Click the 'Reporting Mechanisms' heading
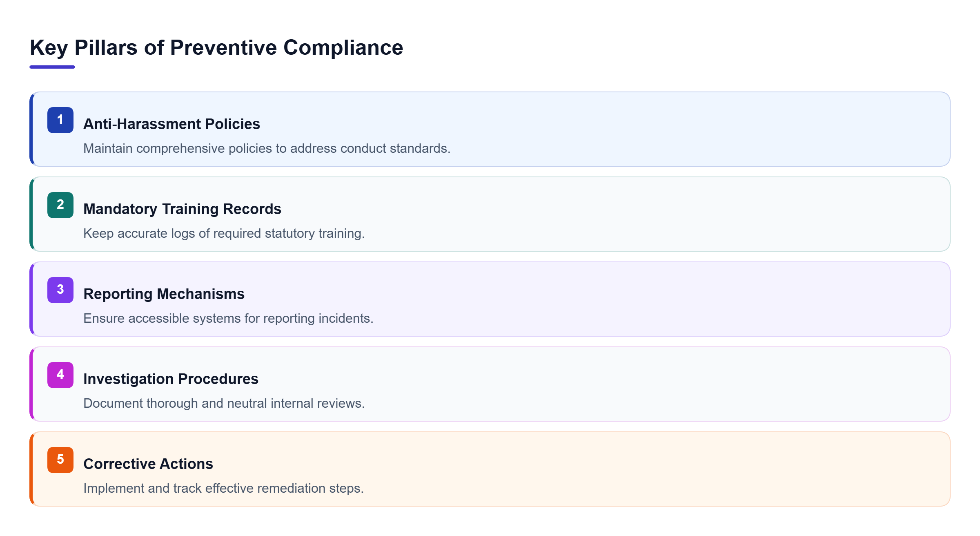Screen dimensions: 980x536 [164, 294]
